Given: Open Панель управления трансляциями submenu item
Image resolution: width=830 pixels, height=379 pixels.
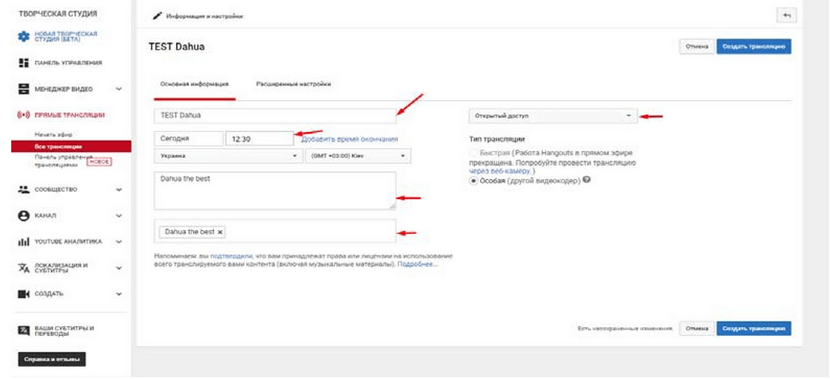Looking at the screenshot, I should [63, 161].
